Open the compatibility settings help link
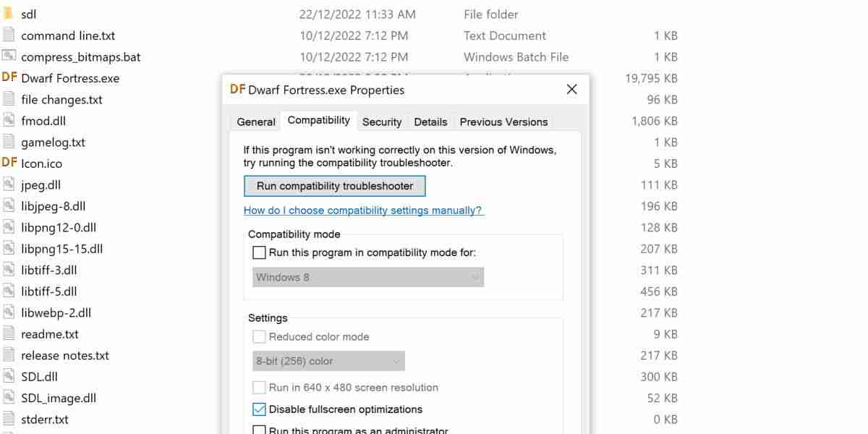 coord(364,210)
